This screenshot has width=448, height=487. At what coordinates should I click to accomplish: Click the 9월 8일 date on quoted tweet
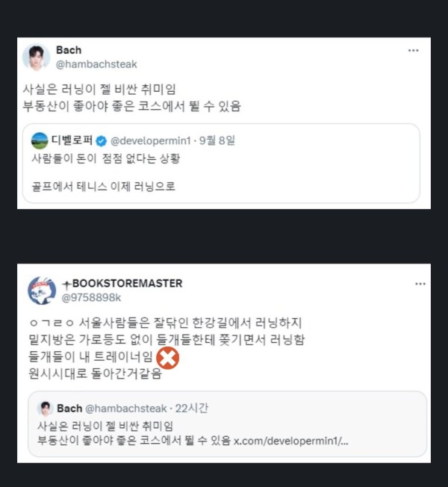click(x=217, y=140)
